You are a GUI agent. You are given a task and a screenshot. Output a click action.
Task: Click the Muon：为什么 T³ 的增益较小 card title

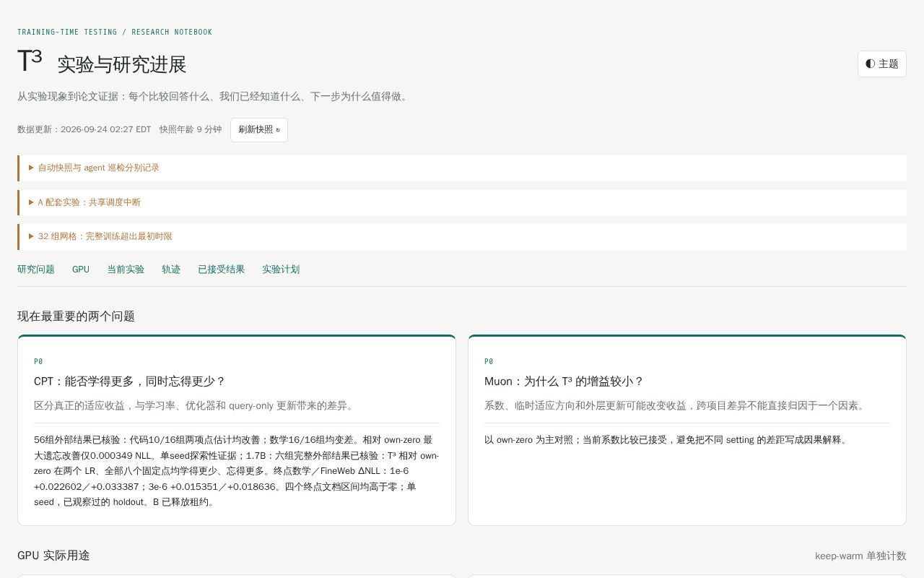coord(564,381)
